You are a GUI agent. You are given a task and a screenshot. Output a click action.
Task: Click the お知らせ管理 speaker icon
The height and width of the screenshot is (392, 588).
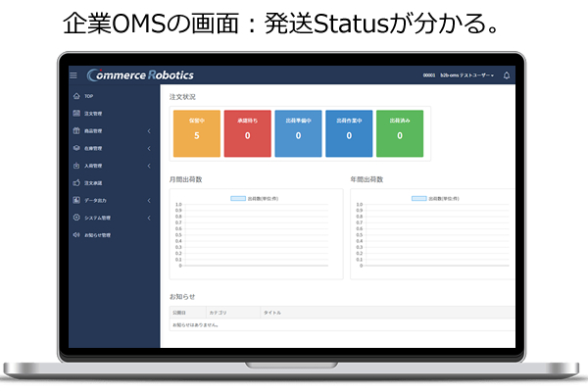point(75,235)
